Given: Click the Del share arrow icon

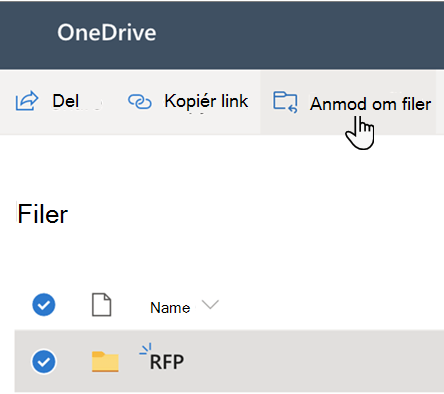Looking at the screenshot, I should 27,101.
